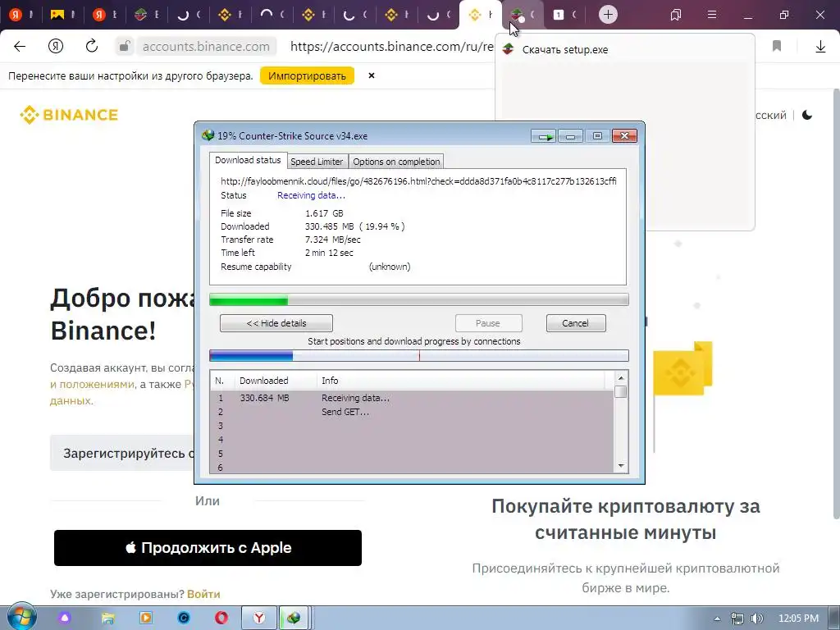Image resolution: width=840 pixels, height=630 pixels.
Task: Click the Pause button in download dialog
Action: 488,323
